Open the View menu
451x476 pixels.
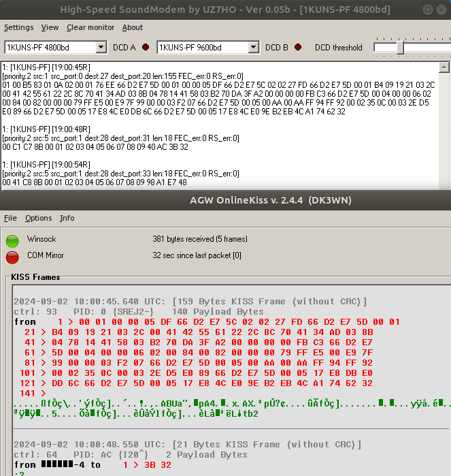50,27
